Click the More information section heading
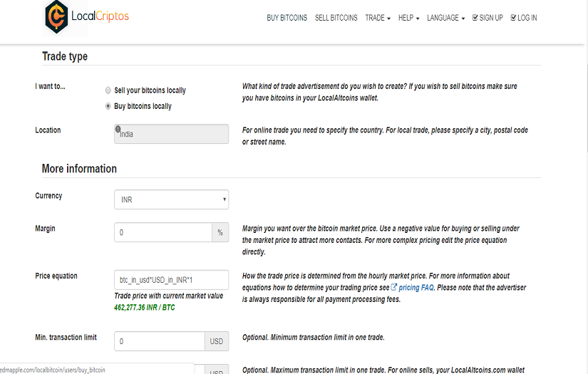 tap(79, 169)
